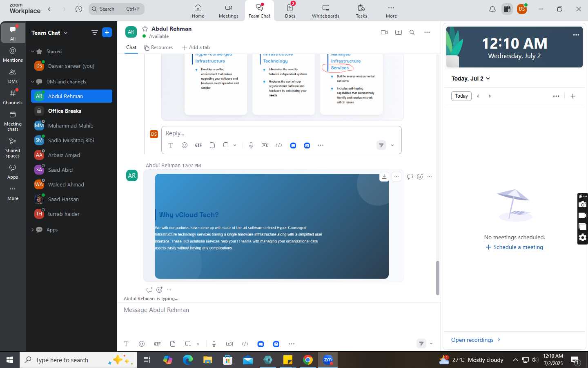This screenshot has width=588, height=368.
Task: Open send options dropdown in reply box
Action: coord(392,145)
